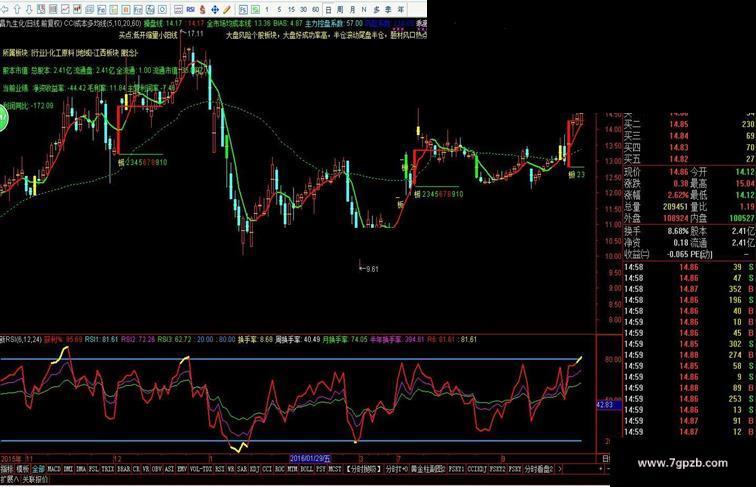Select the daily (日) period button
Screen dimensions: 756x487
tap(328, 10)
